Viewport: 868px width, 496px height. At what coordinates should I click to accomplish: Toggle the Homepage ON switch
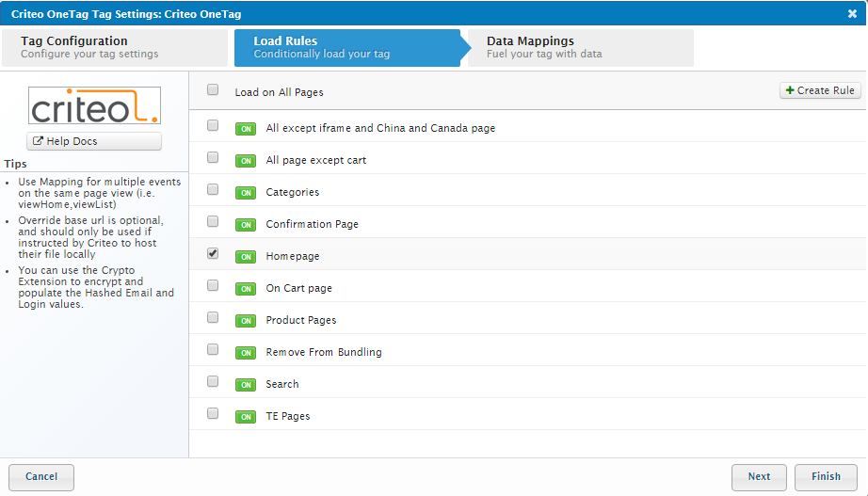click(246, 257)
